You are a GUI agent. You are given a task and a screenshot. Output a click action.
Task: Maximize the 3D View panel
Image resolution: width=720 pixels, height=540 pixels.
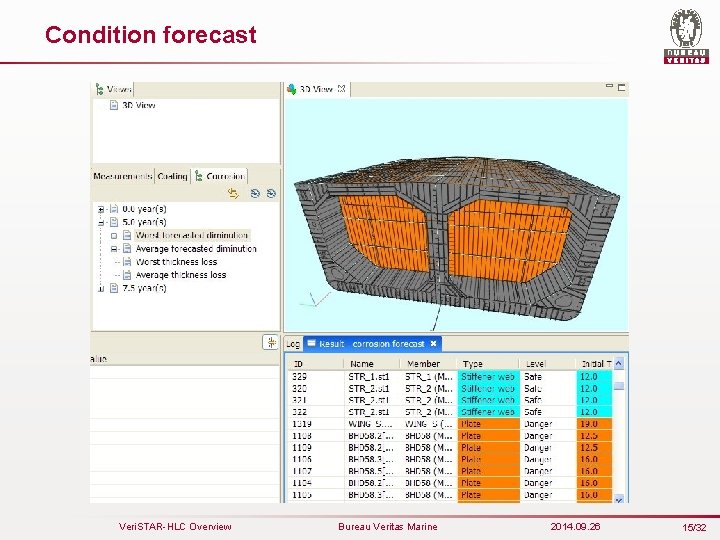[621, 87]
